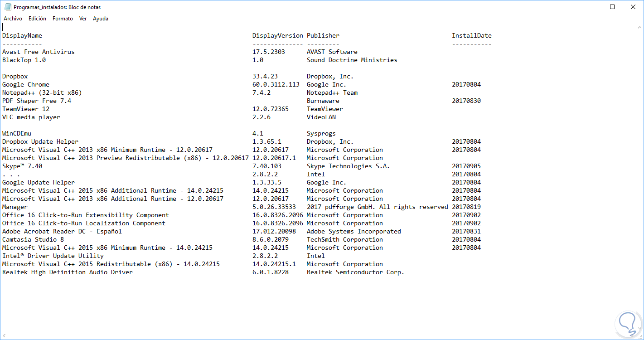The height and width of the screenshot is (340, 644).
Task: Click Microsoft Visual C++ 2013 Preview Redistributable entry
Action: click(126, 158)
